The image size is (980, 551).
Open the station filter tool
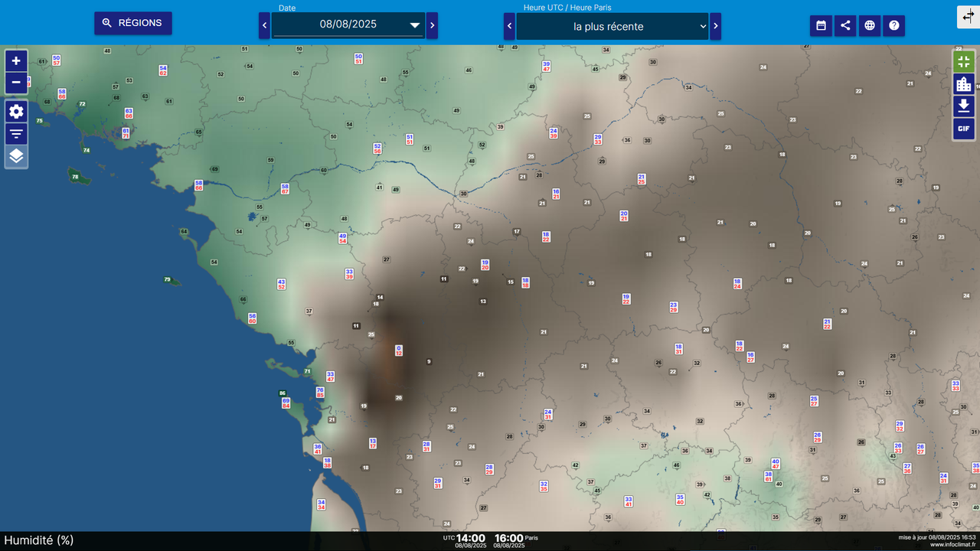pos(16,134)
